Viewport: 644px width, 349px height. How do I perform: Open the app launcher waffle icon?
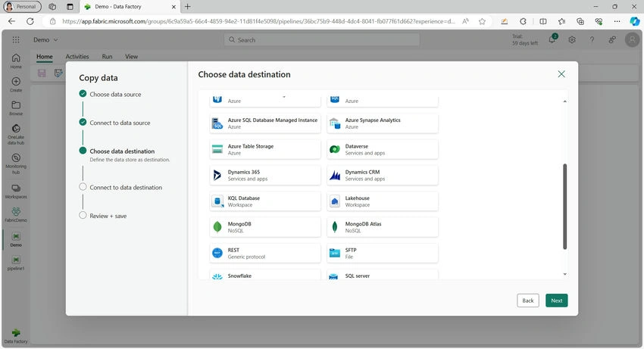coord(16,40)
